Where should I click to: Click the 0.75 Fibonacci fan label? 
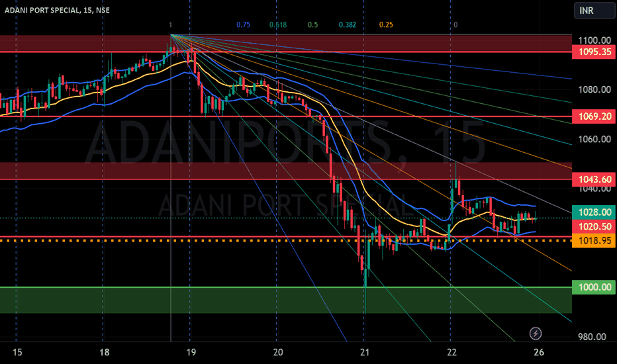(x=243, y=24)
